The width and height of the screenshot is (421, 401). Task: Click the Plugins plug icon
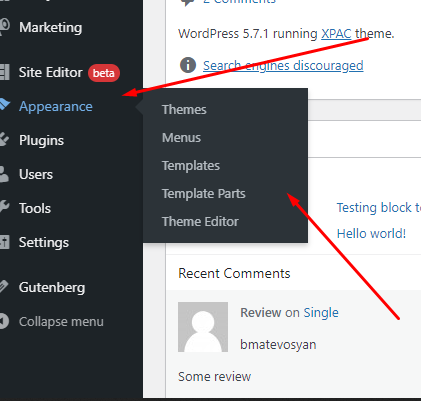click(x=4, y=140)
